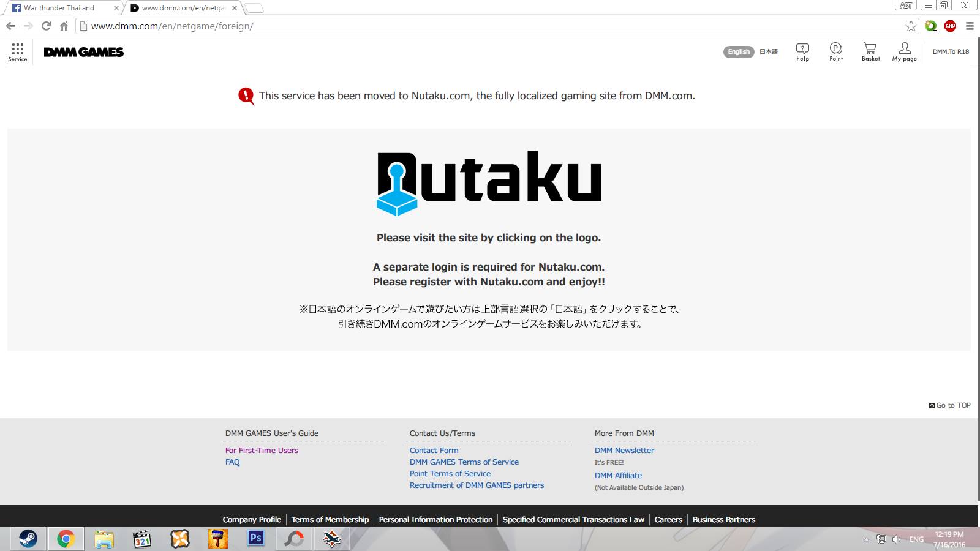The width and height of the screenshot is (980, 551).
Task: Click the network tray icon
Action: [x=881, y=539]
